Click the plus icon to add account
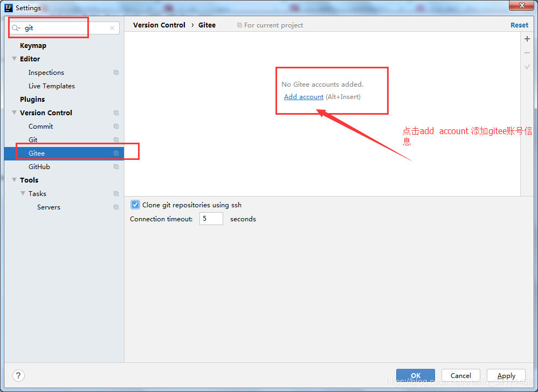This screenshot has height=392, width=538. (527, 39)
